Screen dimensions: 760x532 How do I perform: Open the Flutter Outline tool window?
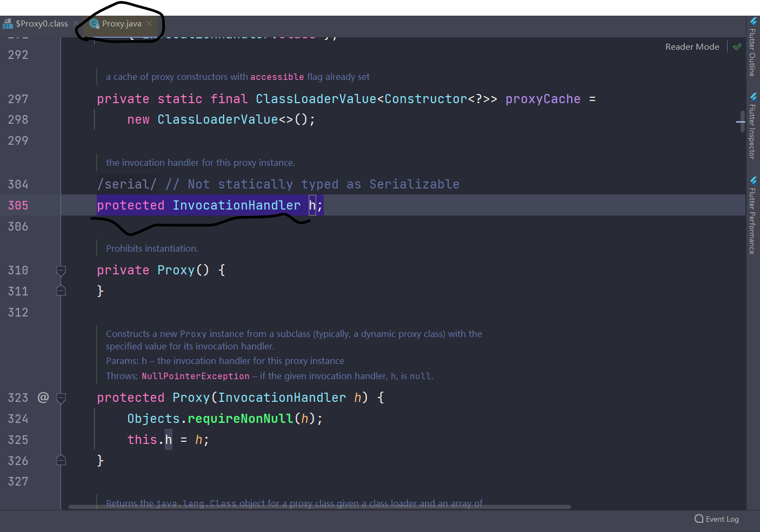[x=752, y=47]
